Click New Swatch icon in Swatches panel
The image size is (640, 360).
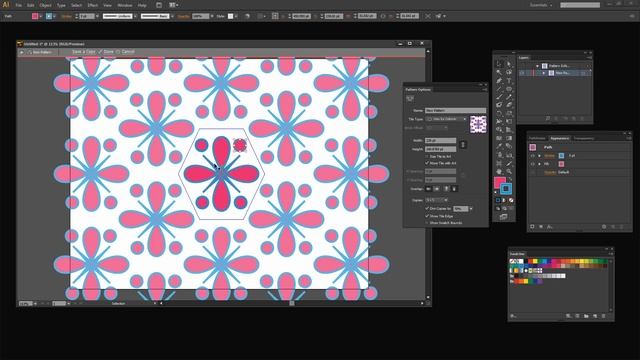[x=595, y=316]
